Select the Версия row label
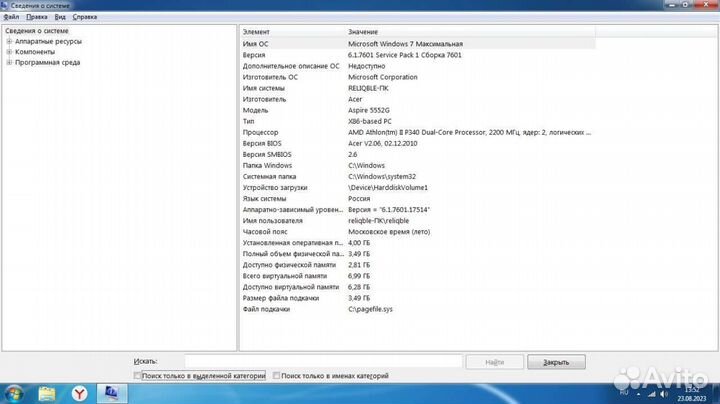 254,55
